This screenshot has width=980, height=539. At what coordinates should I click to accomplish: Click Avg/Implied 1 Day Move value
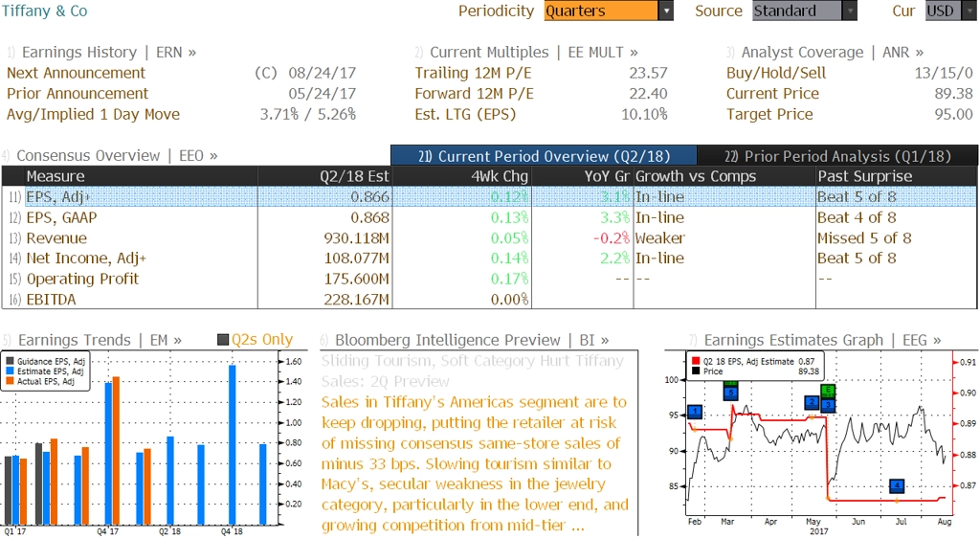point(308,115)
